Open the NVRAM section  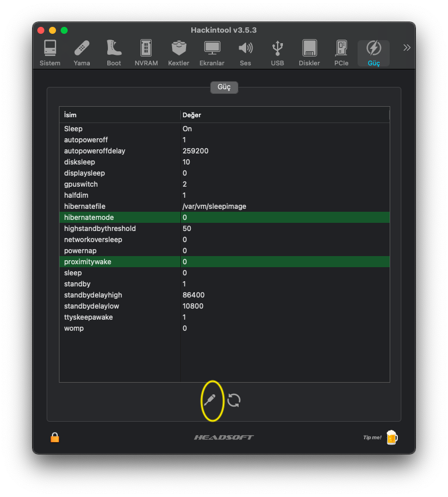pos(146,53)
